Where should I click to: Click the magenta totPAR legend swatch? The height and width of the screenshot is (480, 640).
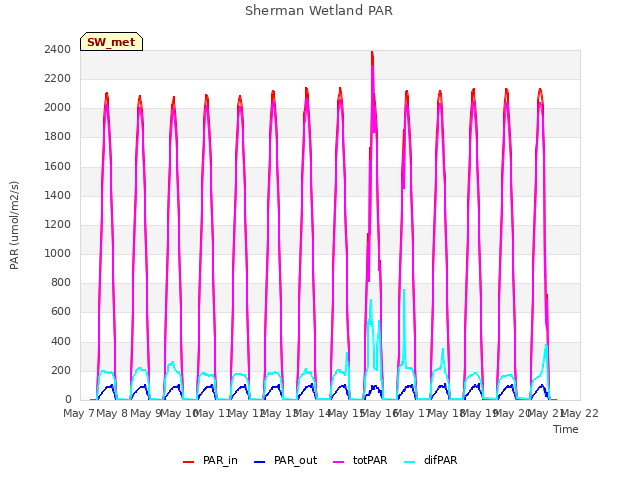pos(338,462)
